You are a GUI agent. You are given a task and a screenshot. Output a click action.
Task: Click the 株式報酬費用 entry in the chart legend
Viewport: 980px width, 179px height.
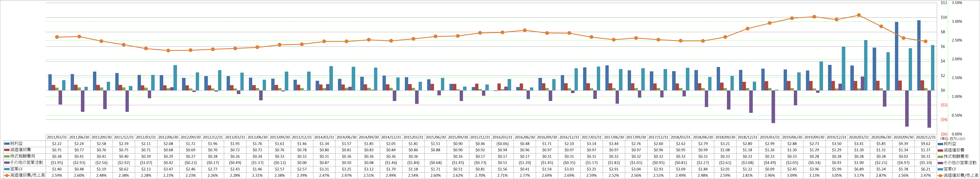(953, 156)
